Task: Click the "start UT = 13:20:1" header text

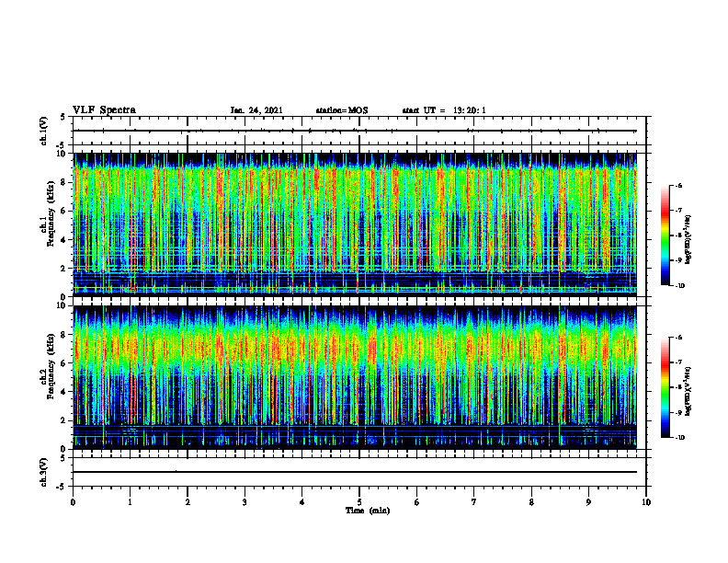Action: [x=444, y=110]
